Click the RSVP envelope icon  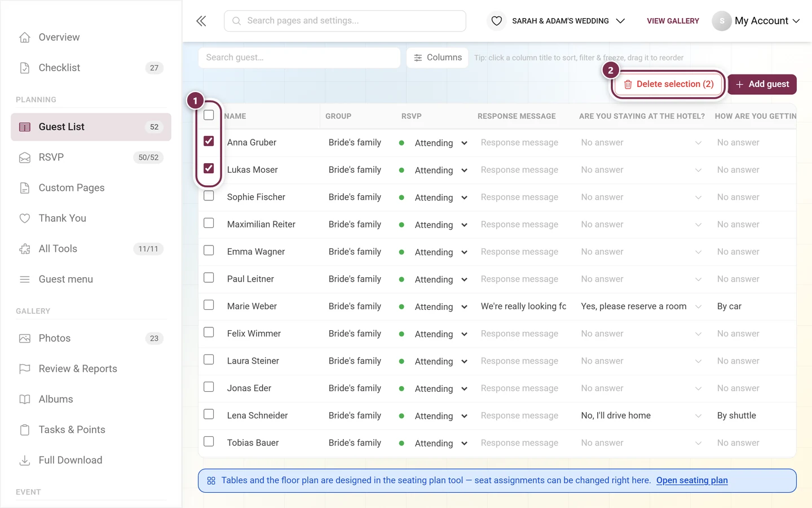coord(25,157)
